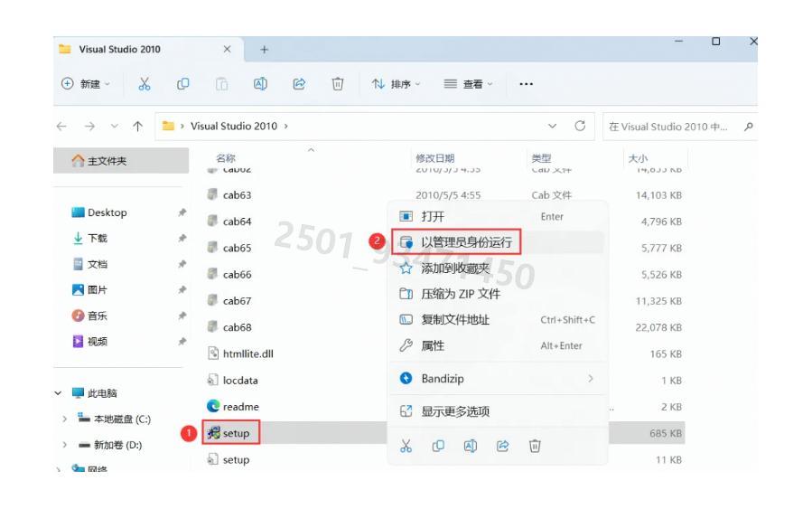This screenshot has width=812, height=509.
Task: Select the cab67 file row
Action: pyautogui.click(x=445, y=301)
